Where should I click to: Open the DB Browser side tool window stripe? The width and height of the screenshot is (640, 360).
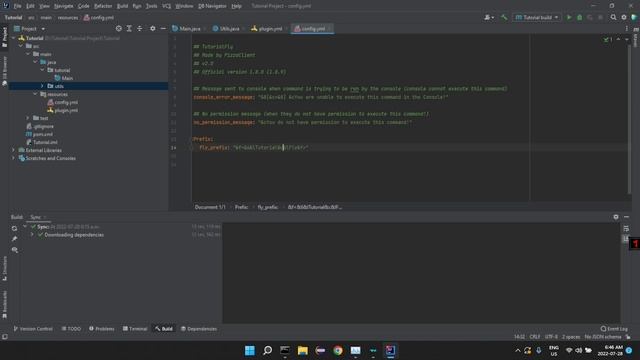[x=4, y=71]
